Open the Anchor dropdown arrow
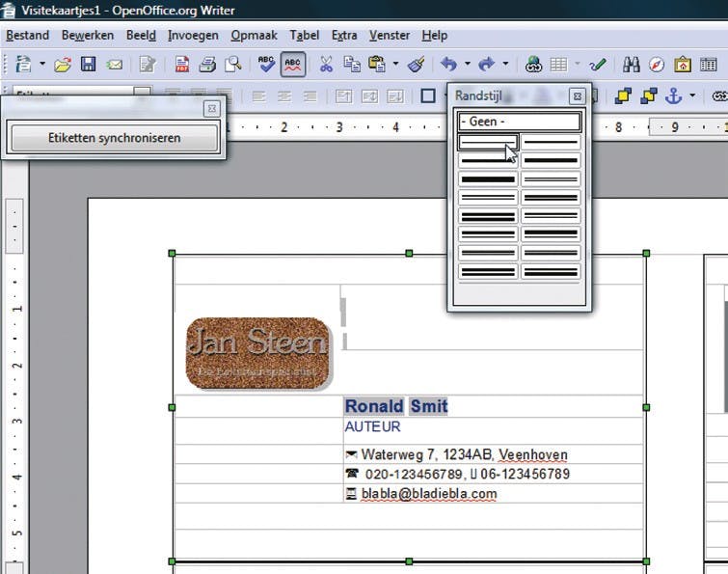The image size is (728, 574). [x=692, y=96]
